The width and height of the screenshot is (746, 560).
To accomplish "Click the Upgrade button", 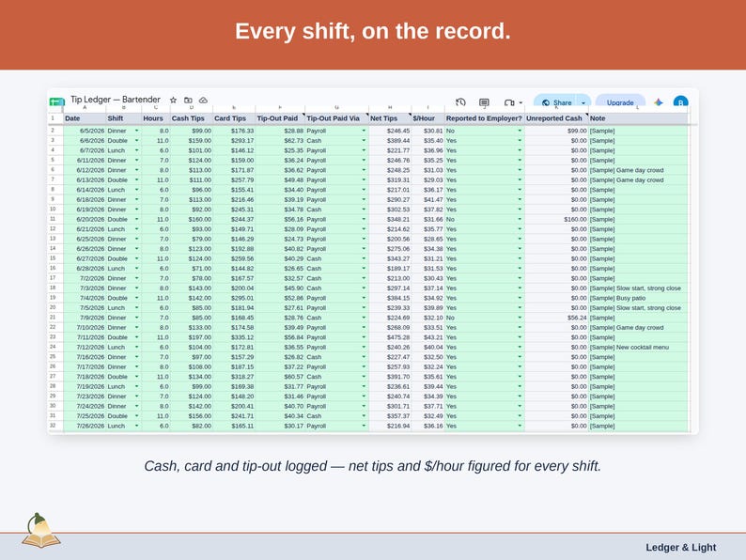I will pos(620,102).
